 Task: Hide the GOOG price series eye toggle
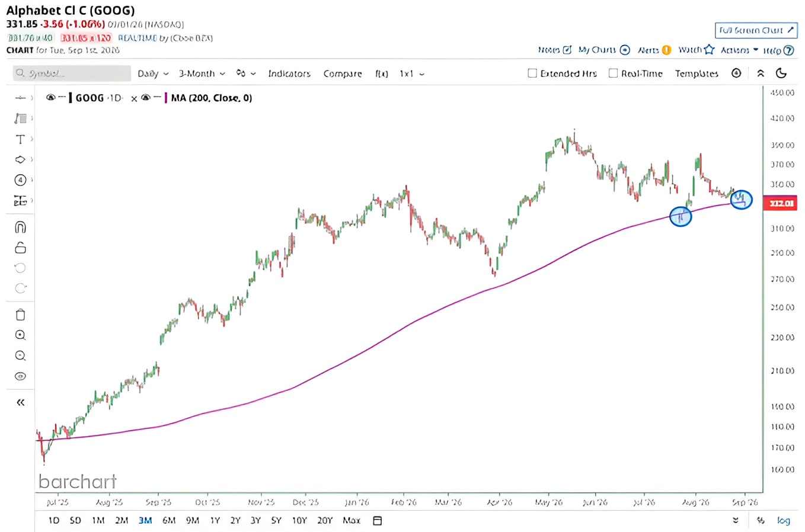[51, 98]
